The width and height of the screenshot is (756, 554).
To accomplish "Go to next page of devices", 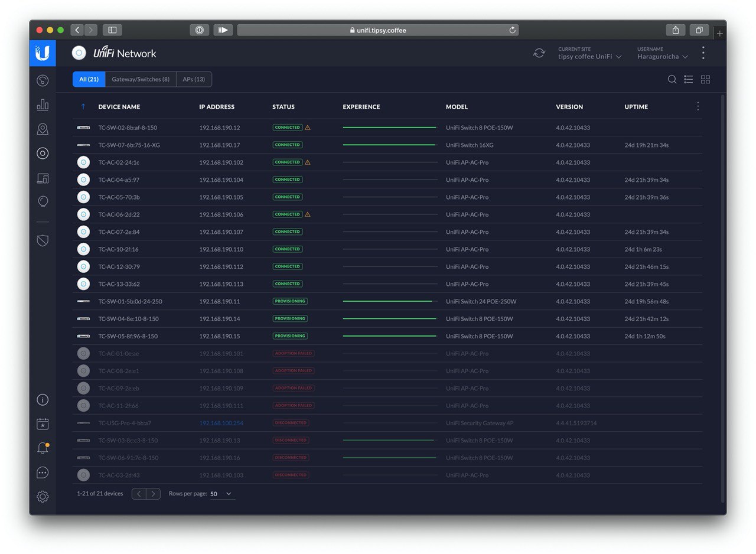I will tap(154, 494).
